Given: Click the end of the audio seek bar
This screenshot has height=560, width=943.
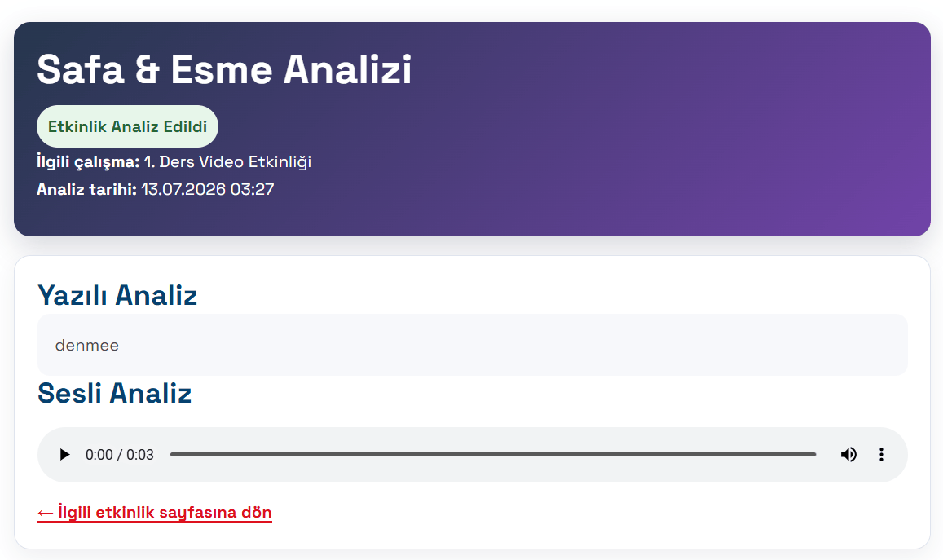Looking at the screenshot, I should pyautogui.click(x=814, y=455).
